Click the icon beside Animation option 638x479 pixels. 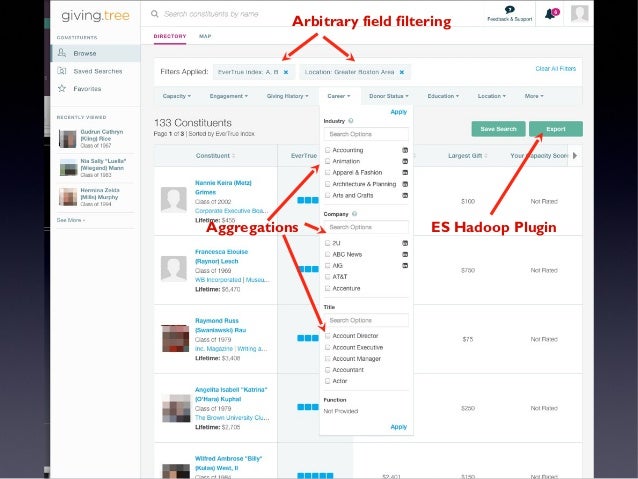pyautogui.click(x=405, y=161)
